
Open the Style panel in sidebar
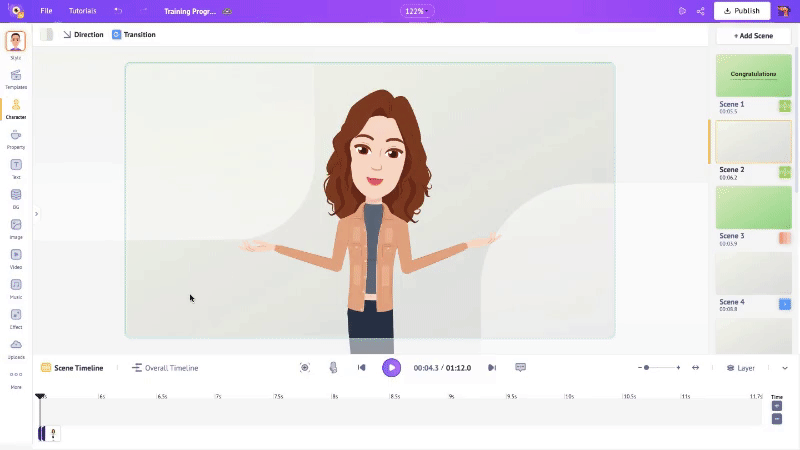[x=16, y=45]
